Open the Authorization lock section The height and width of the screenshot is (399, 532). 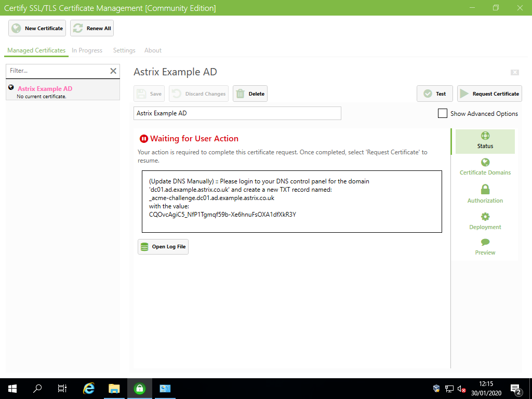click(485, 189)
